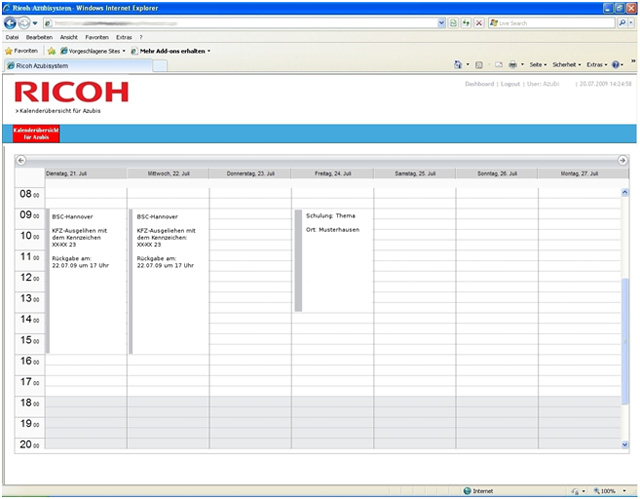This screenshot has width=640, height=499.
Task: Open the Datei menu
Action: click(12, 37)
